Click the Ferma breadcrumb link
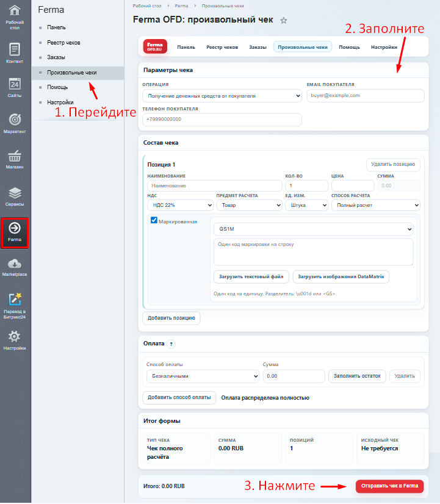The width and height of the screenshot is (440, 504). coord(182,5)
